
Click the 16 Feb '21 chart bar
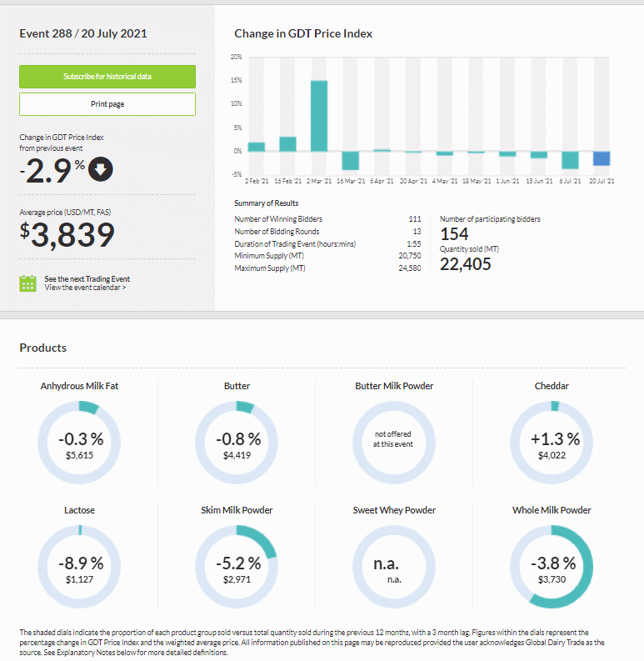[288, 144]
